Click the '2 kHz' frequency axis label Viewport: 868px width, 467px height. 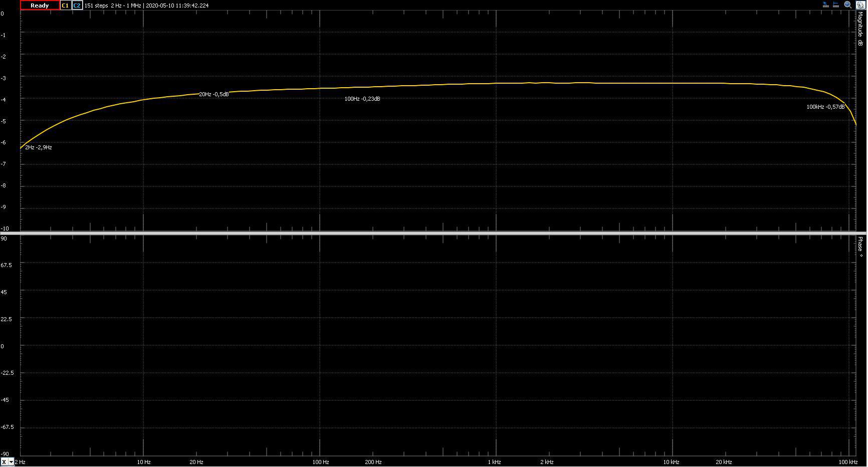pos(547,462)
